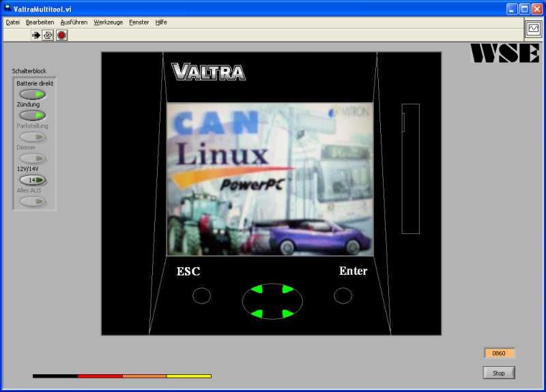
Task: Click the card slot outline on the device
Action: coord(411,168)
